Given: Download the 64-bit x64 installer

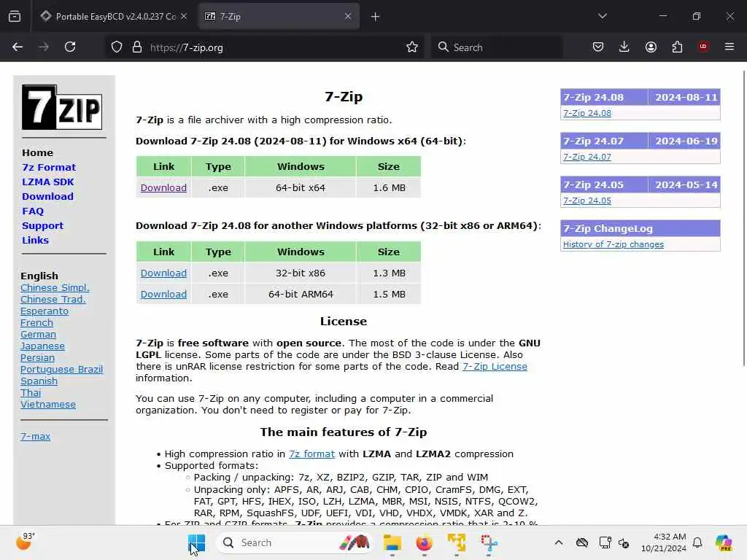Looking at the screenshot, I should pyautogui.click(x=163, y=188).
